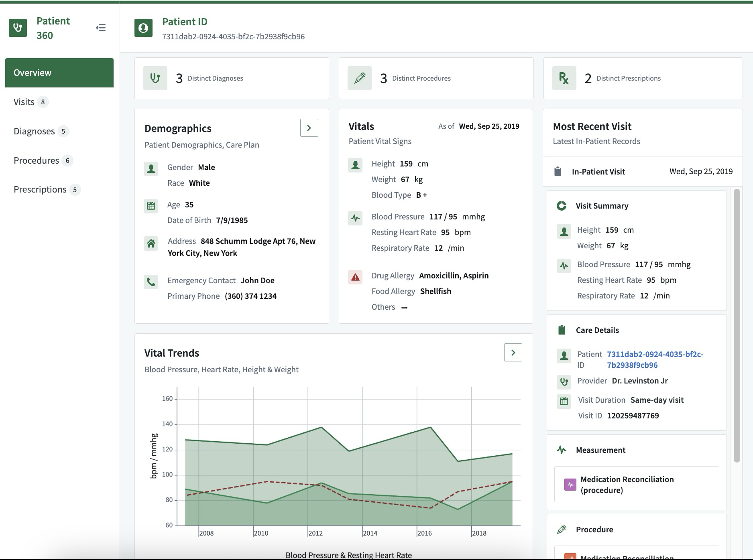This screenshot has width=753, height=560.
Task: Click the red Drug Allergy warning icon
Action: 355,277
